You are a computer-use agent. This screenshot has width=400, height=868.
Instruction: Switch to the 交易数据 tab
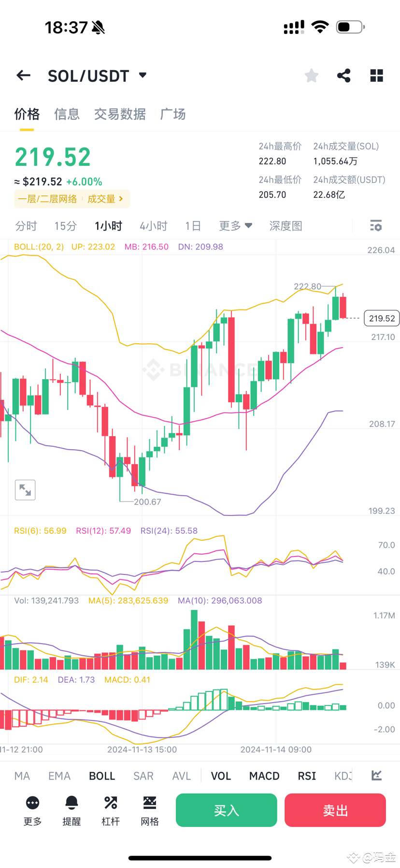pos(120,114)
